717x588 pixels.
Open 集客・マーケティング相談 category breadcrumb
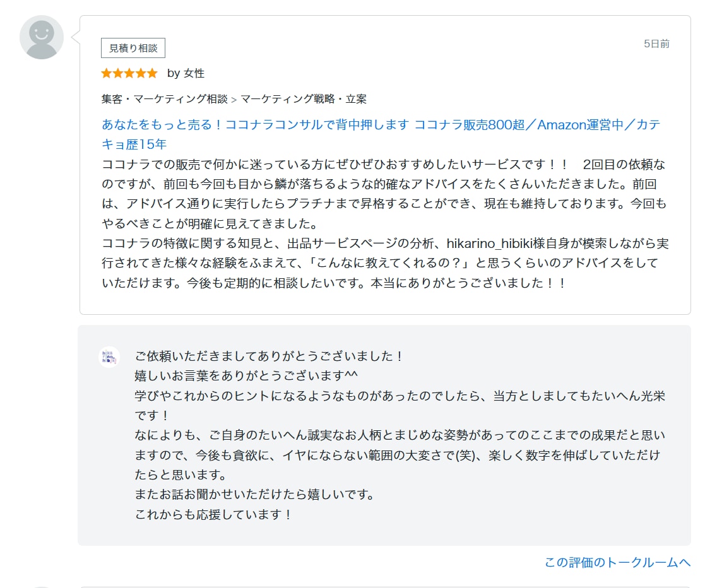point(165,99)
